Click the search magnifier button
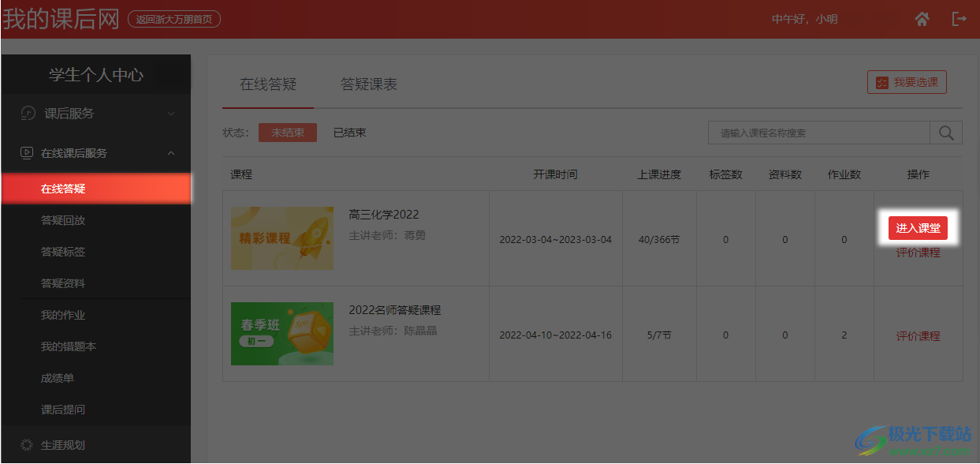 coord(946,133)
